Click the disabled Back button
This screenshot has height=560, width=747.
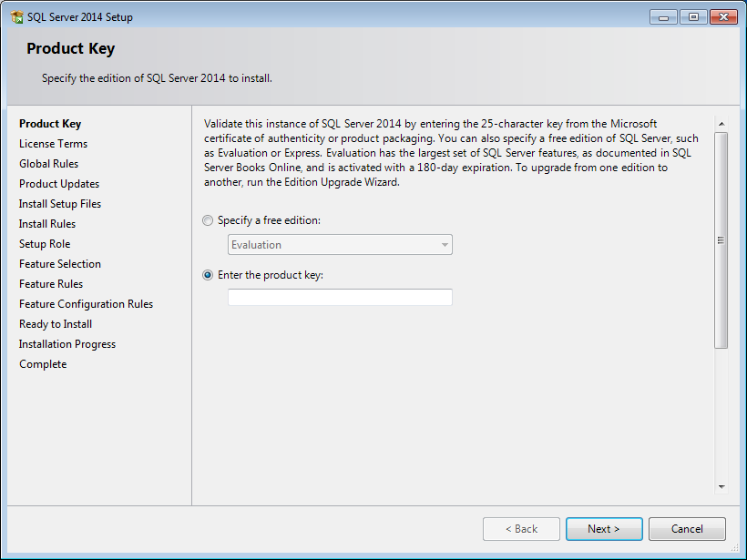(x=522, y=529)
